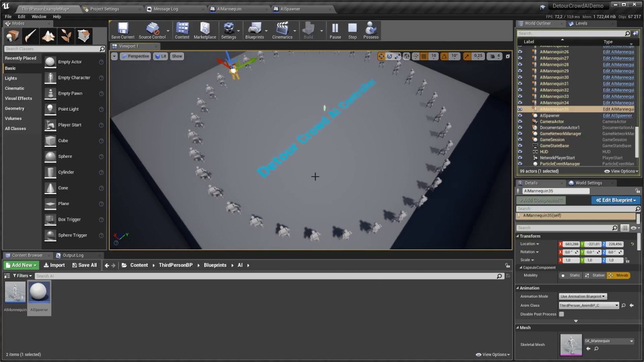Stop the play session
644x362 pixels.
(x=353, y=30)
